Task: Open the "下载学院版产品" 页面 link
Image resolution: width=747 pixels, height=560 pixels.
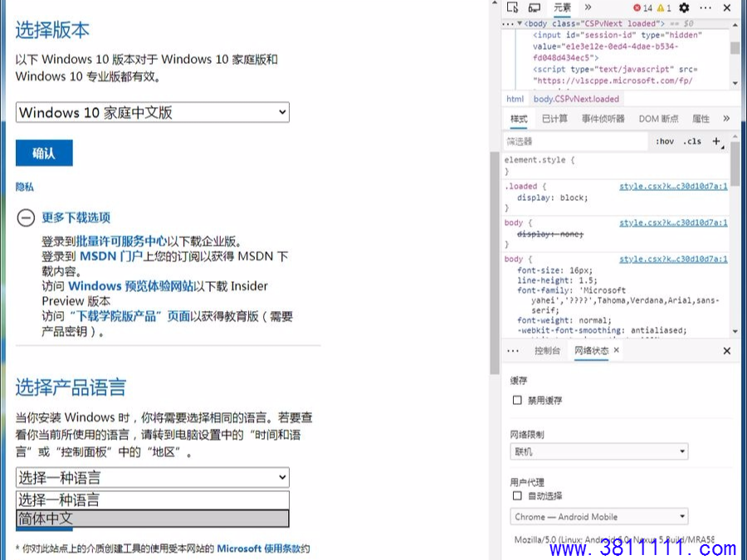Action: point(130,316)
